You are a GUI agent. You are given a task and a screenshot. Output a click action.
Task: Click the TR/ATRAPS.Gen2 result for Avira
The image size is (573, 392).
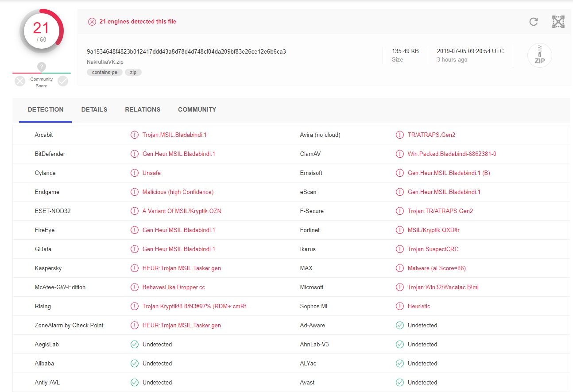pyautogui.click(x=431, y=135)
